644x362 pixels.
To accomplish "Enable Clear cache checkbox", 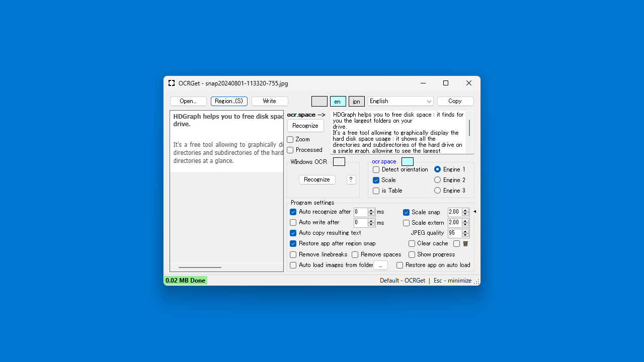I will coord(412,243).
